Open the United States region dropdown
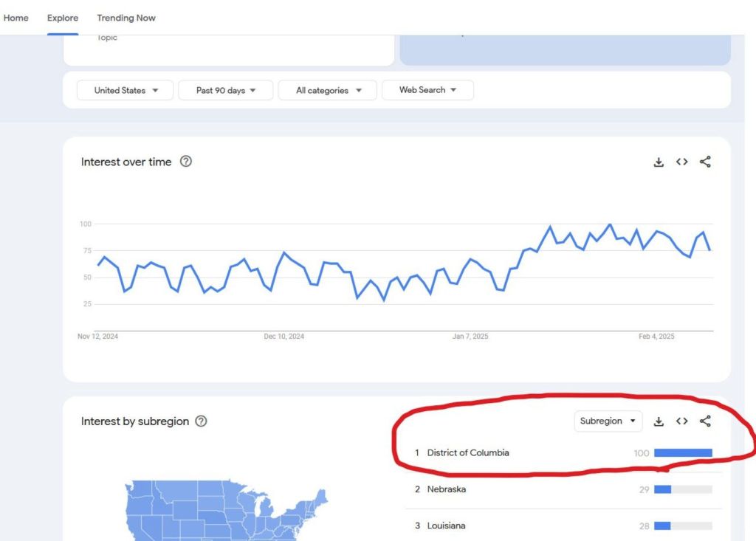The height and width of the screenshot is (541, 756). click(x=126, y=90)
